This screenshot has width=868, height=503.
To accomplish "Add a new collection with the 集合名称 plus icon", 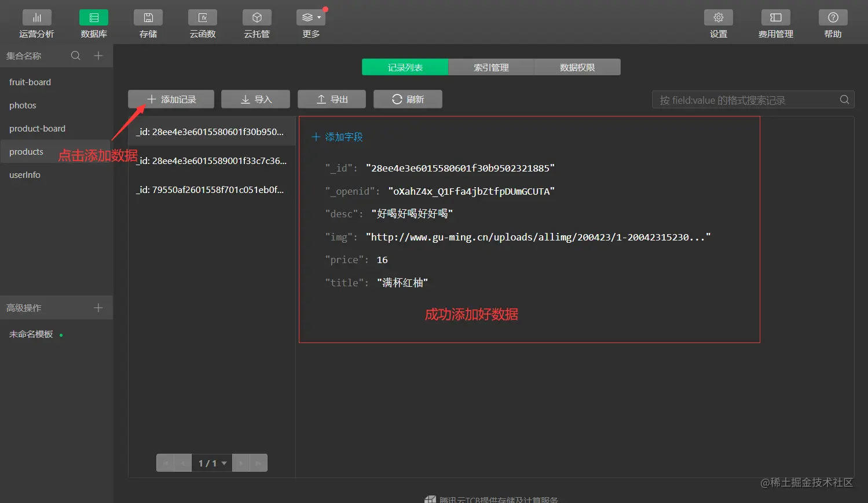I will [98, 56].
